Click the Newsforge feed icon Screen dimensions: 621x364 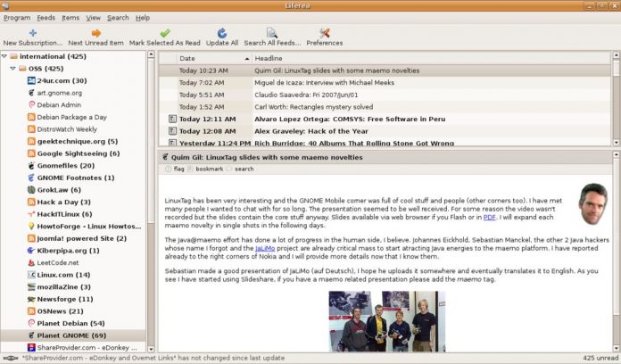(31, 299)
